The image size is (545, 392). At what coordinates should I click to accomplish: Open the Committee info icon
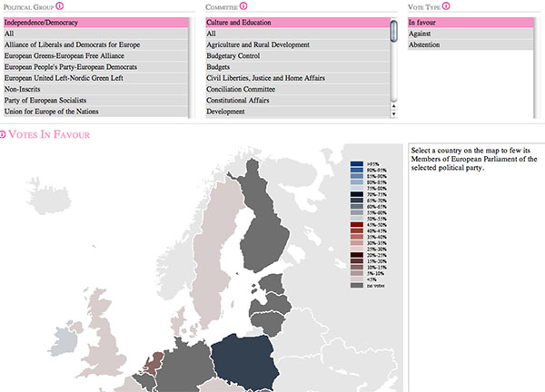coord(243,5)
